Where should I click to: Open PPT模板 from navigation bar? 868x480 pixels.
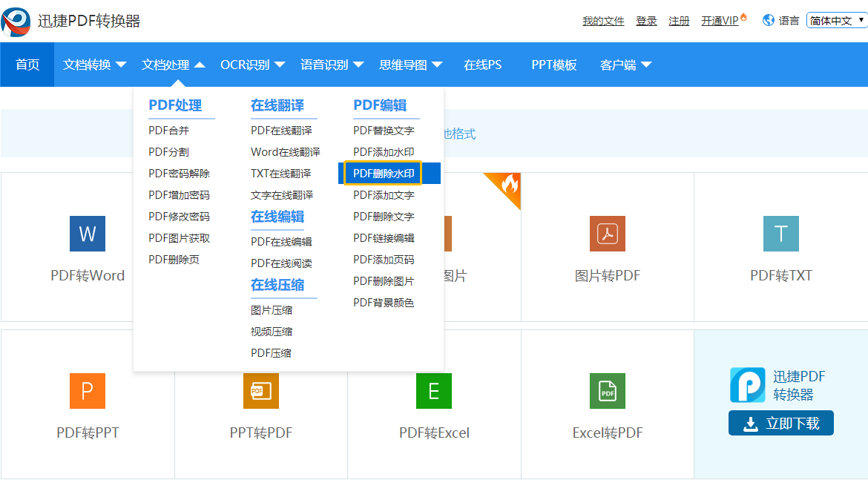(554, 65)
